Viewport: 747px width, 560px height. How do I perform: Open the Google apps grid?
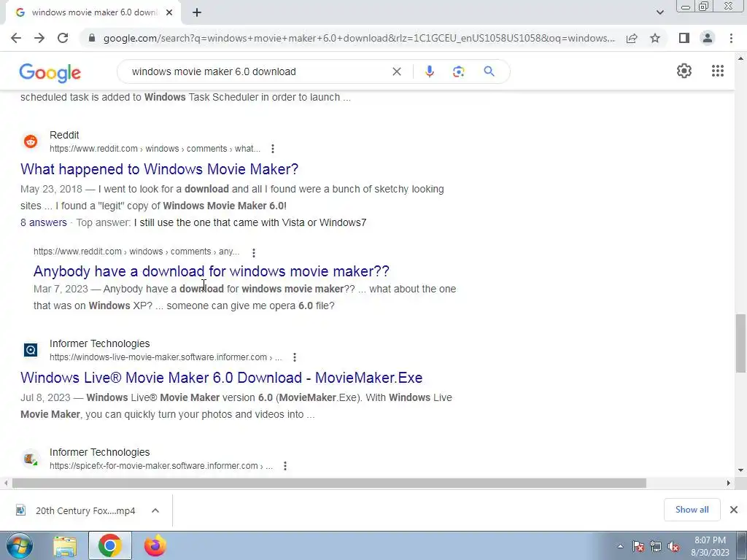(x=718, y=71)
